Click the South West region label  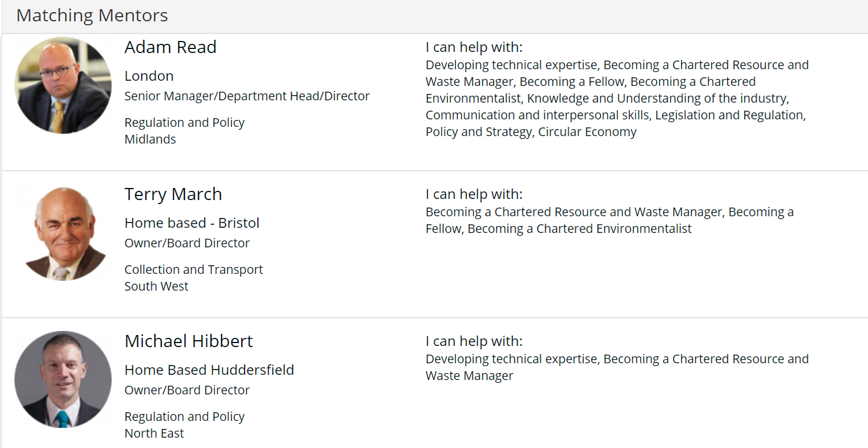(156, 287)
